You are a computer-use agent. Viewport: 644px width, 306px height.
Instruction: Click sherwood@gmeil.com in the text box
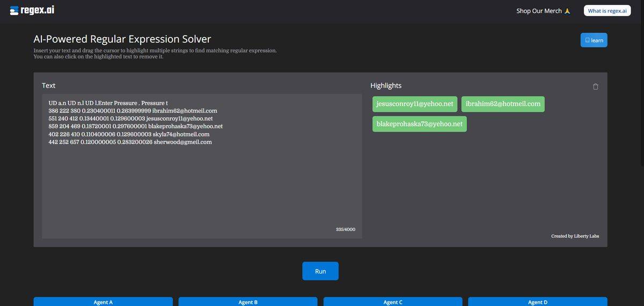182,142
